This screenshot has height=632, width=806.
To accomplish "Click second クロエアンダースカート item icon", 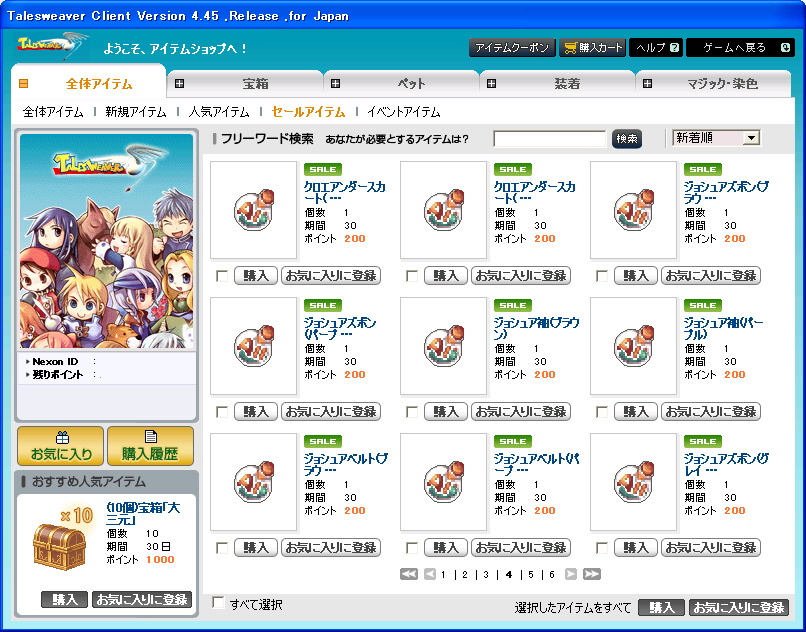I will [444, 210].
